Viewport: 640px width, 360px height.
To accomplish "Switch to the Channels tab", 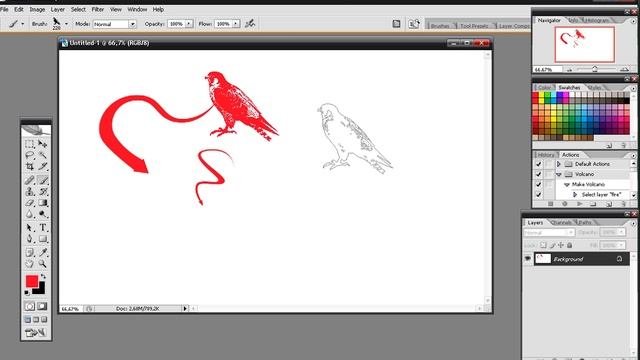I will click(561, 222).
